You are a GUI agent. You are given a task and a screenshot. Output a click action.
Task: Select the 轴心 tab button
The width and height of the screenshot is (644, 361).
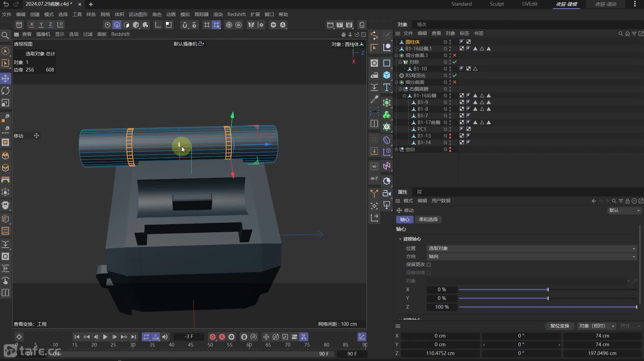click(405, 219)
